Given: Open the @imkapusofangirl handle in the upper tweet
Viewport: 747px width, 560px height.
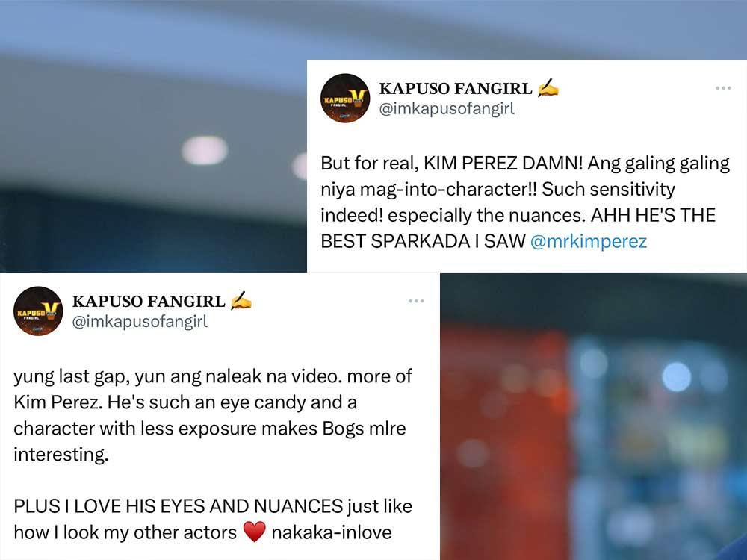Looking at the screenshot, I should click(447, 109).
